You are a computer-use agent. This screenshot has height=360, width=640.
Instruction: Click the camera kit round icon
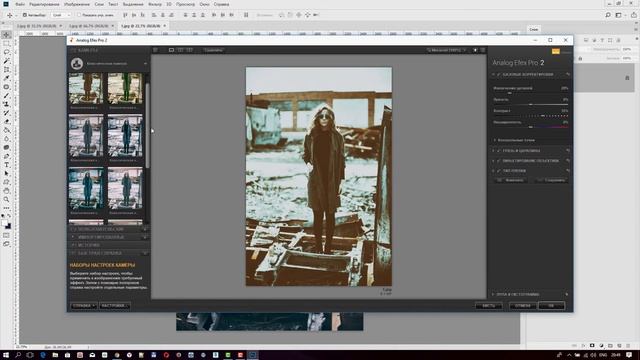click(x=77, y=64)
